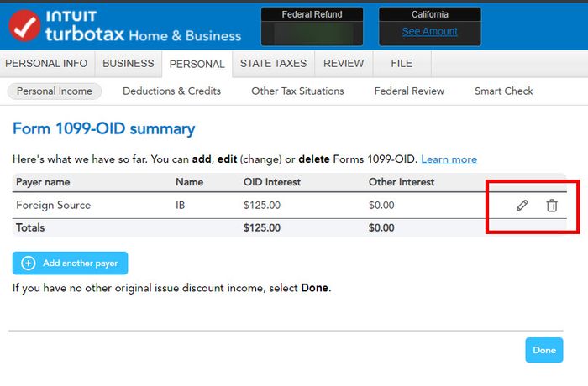Open the PERSONAL INFO tab
The width and height of the screenshot is (588, 386).
(x=46, y=64)
